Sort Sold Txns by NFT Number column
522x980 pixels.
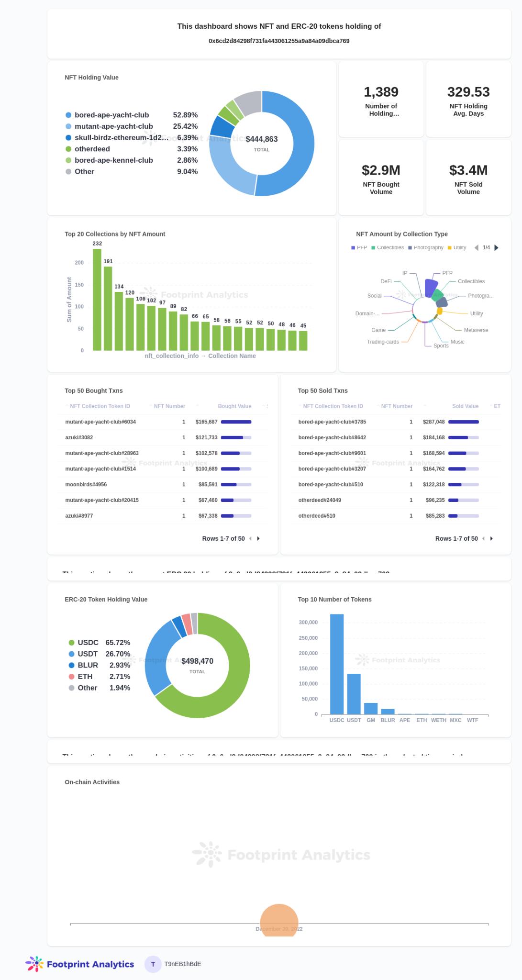(x=397, y=406)
